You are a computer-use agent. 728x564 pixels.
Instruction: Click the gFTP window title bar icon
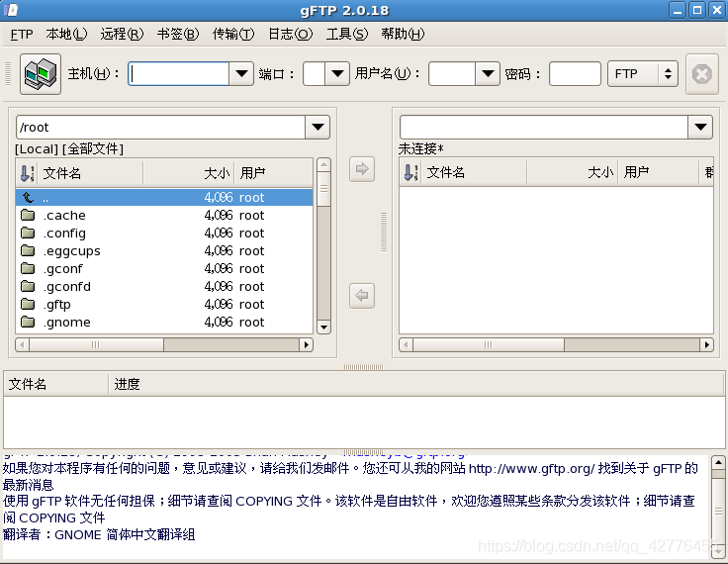coord(11,10)
